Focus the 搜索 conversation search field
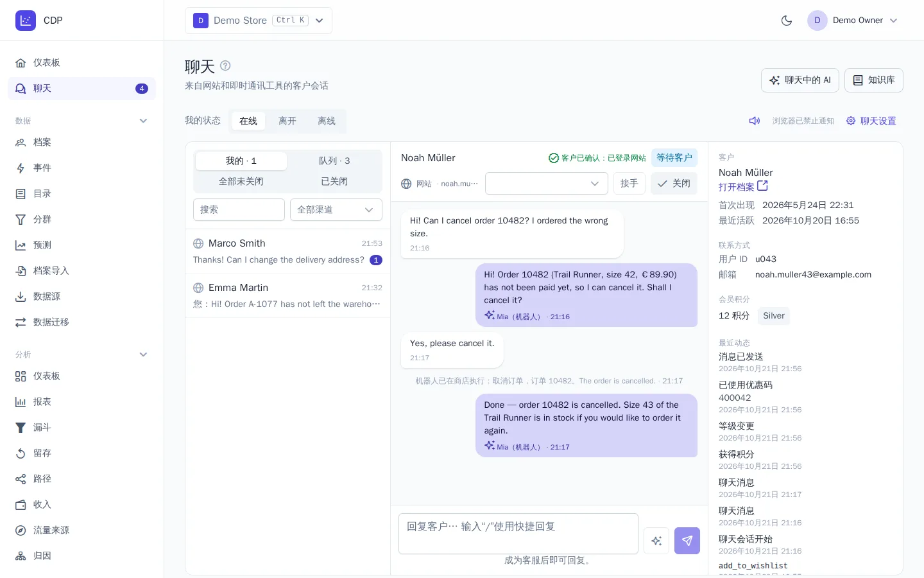 [x=239, y=210]
